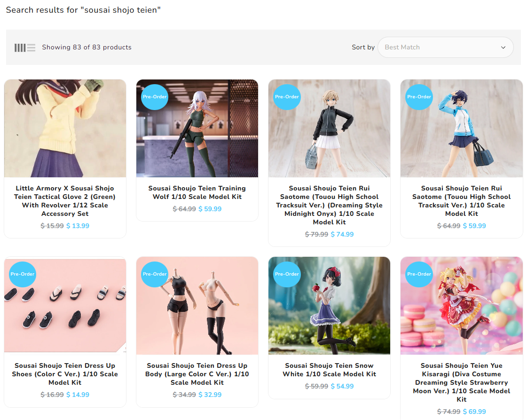Click the struck-through $ 15.99 price
This screenshot has width=527, height=420.
[x=52, y=226]
